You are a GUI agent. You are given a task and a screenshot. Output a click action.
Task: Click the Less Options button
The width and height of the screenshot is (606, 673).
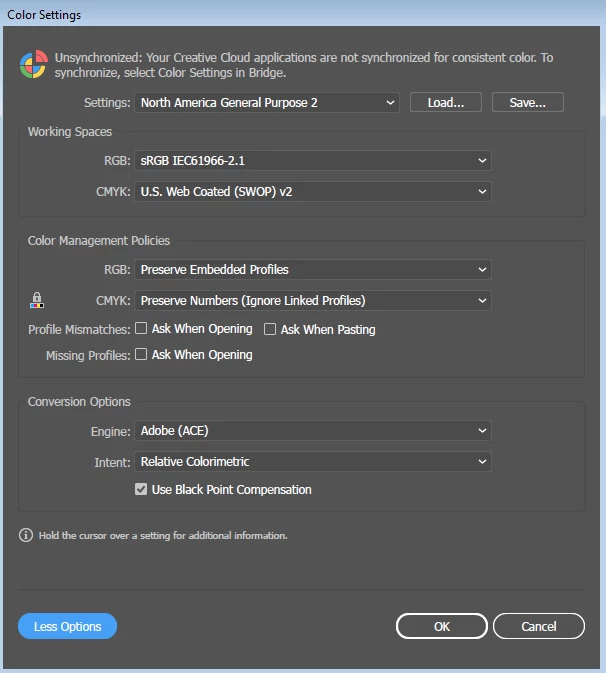click(67, 626)
